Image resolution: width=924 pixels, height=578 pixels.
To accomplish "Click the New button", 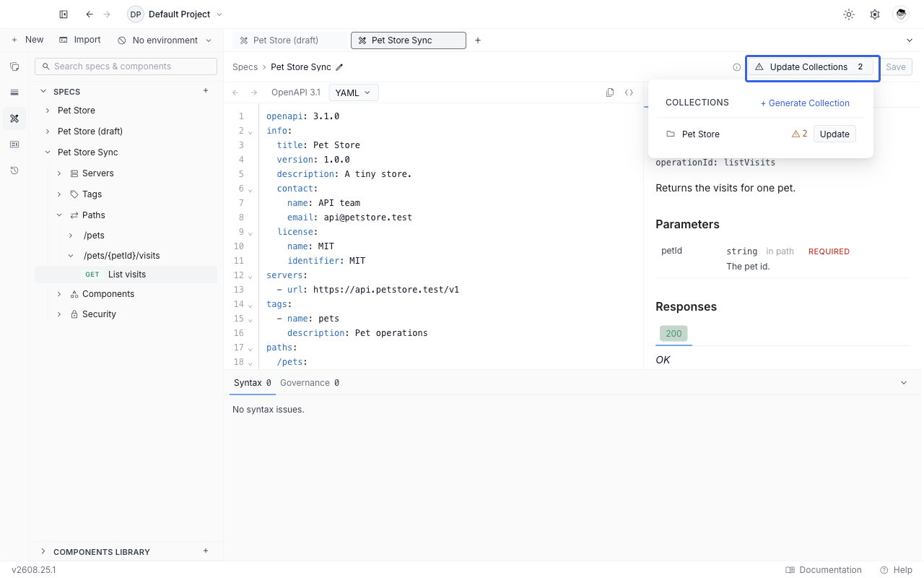I will pyautogui.click(x=27, y=40).
